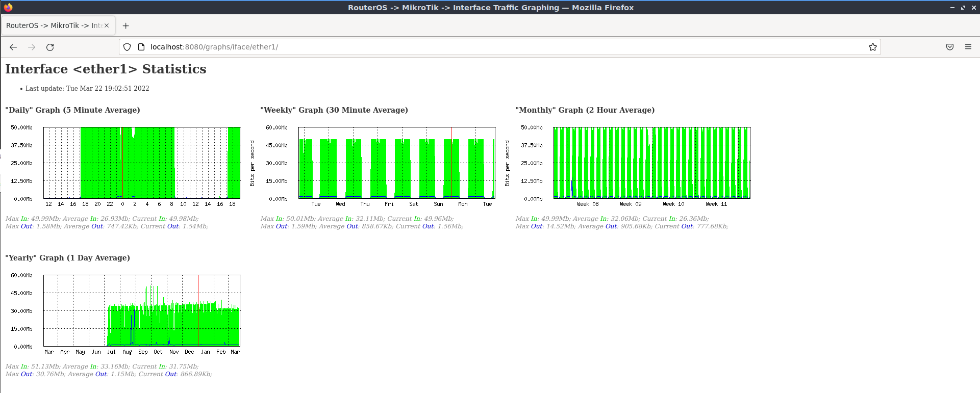Click the Daily graph image
Image resolution: width=980 pixels, height=393 pixels.
pyautogui.click(x=123, y=166)
